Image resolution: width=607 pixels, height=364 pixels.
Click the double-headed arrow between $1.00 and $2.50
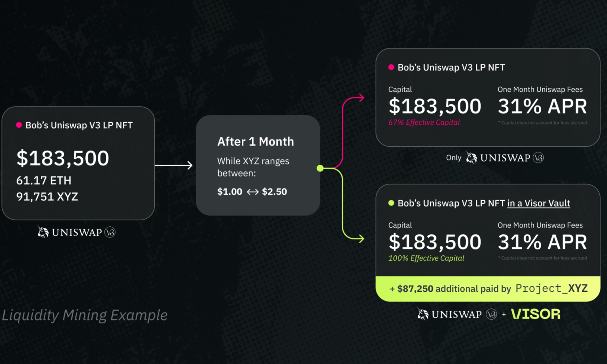point(253,192)
